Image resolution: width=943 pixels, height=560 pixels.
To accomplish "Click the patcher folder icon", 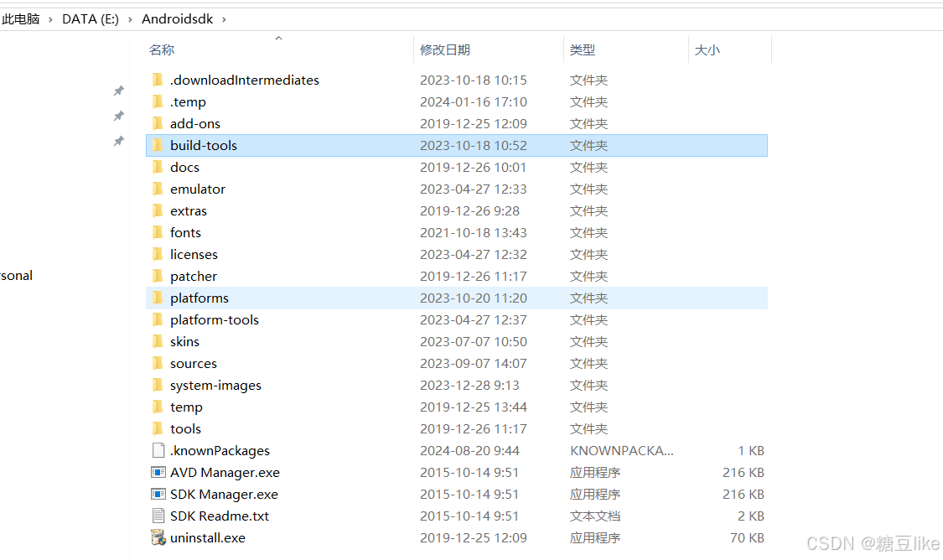I will (x=158, y=276).
